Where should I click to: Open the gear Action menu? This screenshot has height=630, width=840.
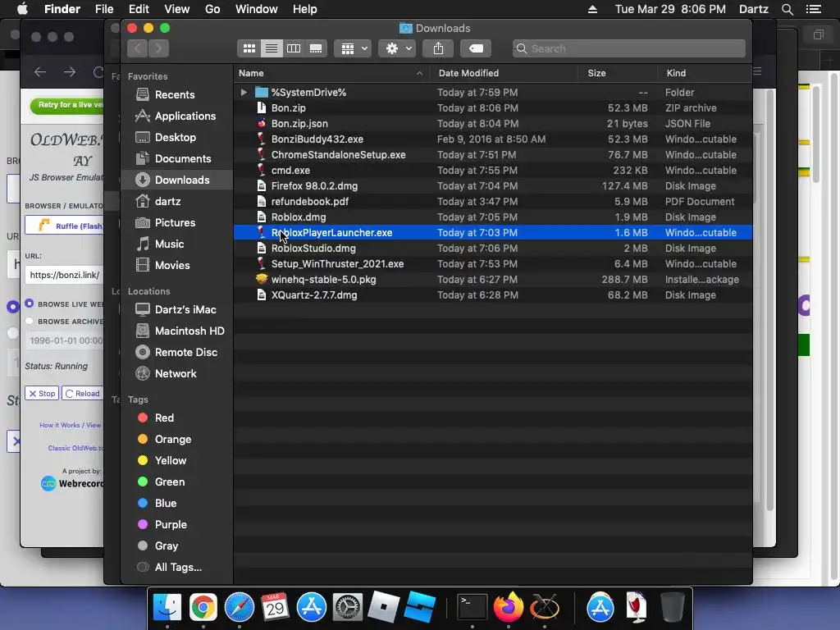[398, 48]
